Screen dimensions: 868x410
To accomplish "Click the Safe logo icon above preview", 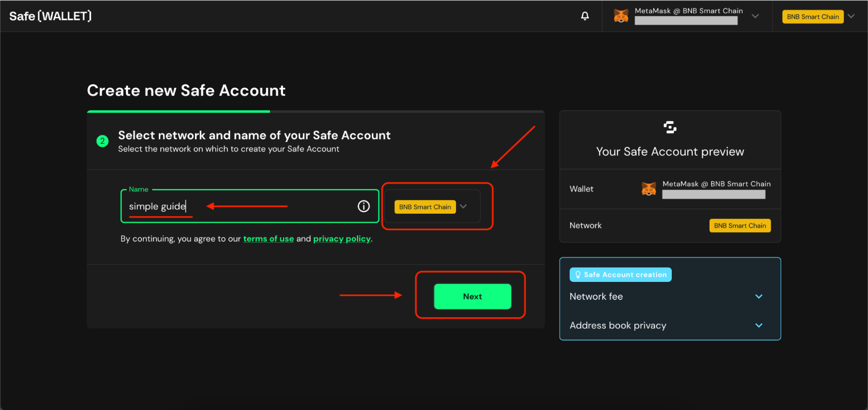I will coord(670,127).
